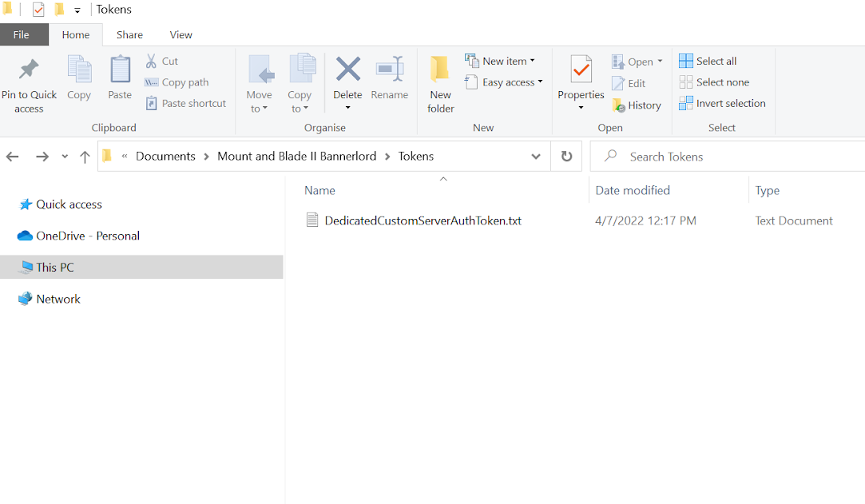
Task: Click the Copy icon in Clipboard group
Action: point(79,69)
